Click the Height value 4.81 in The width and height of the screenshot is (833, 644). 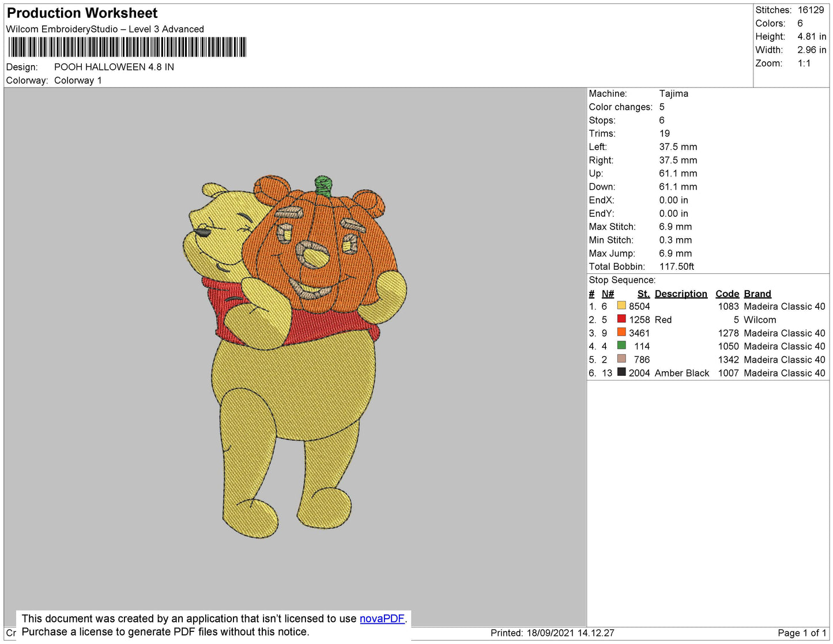812,36
